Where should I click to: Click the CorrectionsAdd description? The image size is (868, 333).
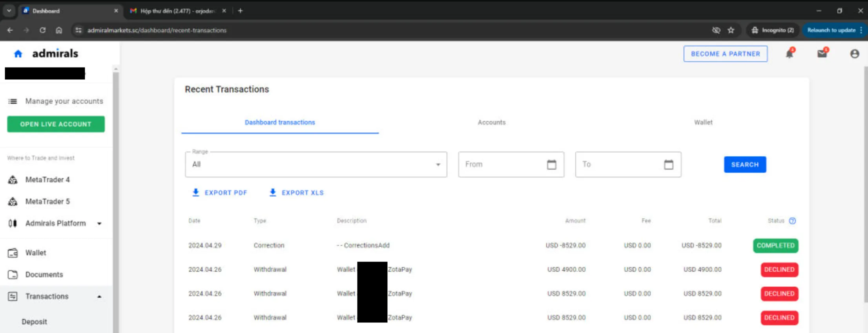[363, 245]
